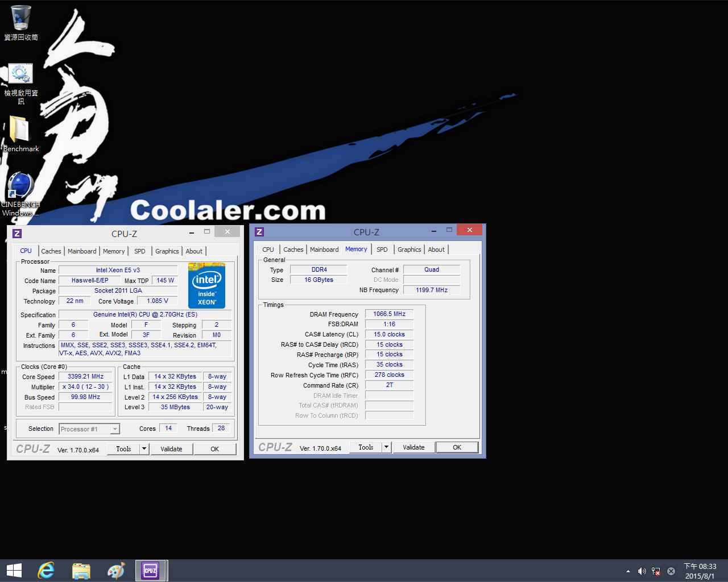Screen dimensions: 728x582
Task: Click the Name field Intel Xeon E5 v3
Action: coord(118,270)
